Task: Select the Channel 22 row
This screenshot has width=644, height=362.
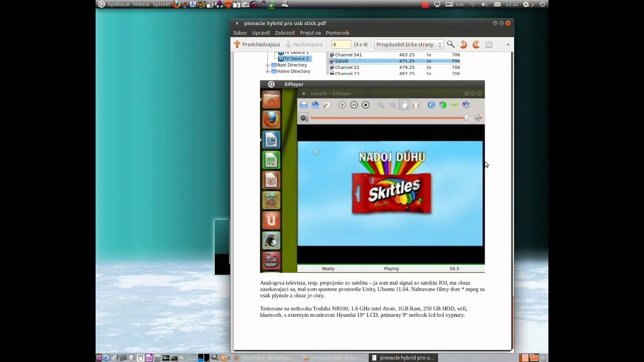Action: click(x=394, y=67)
